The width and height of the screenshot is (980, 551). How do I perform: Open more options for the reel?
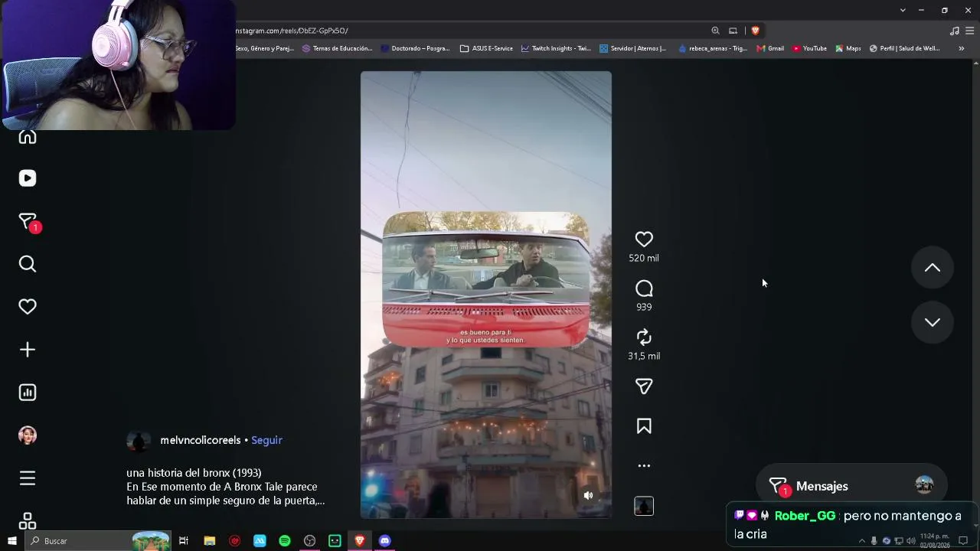click(644, 465)
